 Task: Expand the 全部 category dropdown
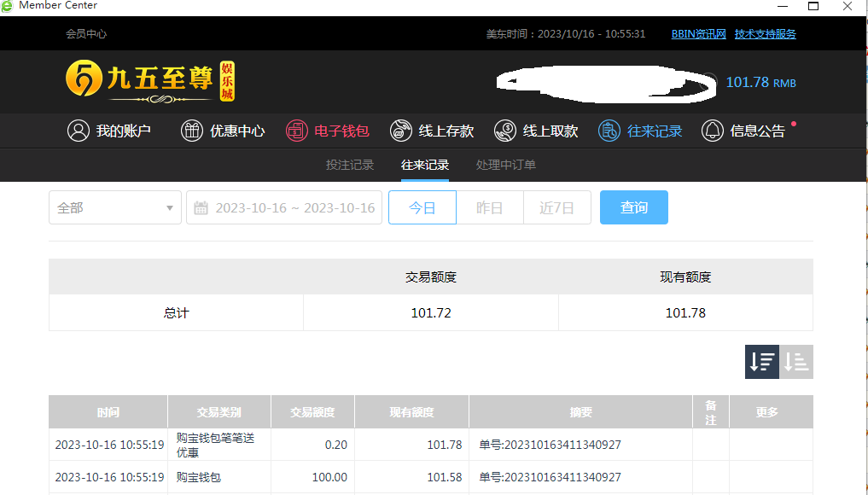tap(115, 207)
